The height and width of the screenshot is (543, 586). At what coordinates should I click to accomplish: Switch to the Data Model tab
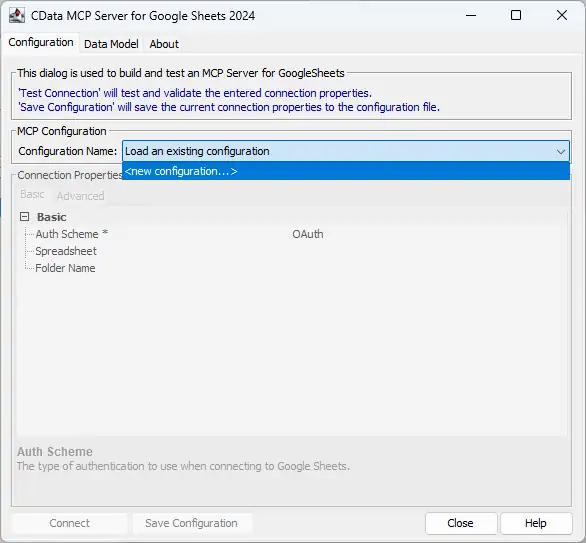pos(111,44)
